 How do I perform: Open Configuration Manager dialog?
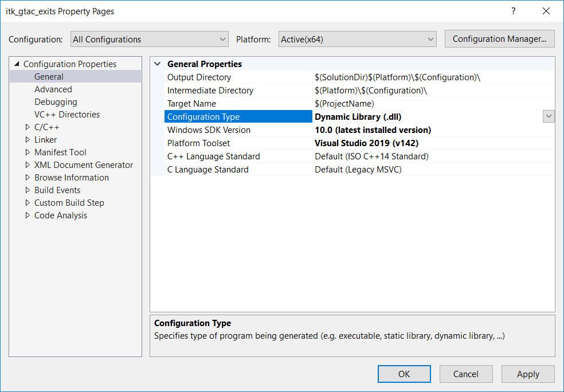(x=499, y=39)
